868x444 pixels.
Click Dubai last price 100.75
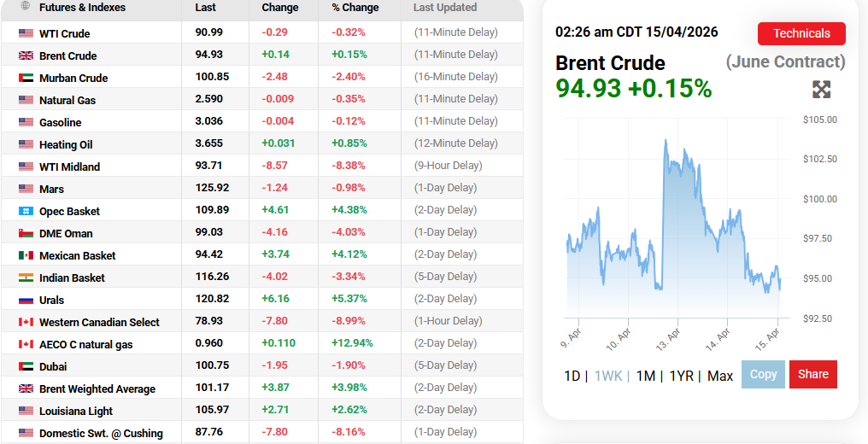212,365
